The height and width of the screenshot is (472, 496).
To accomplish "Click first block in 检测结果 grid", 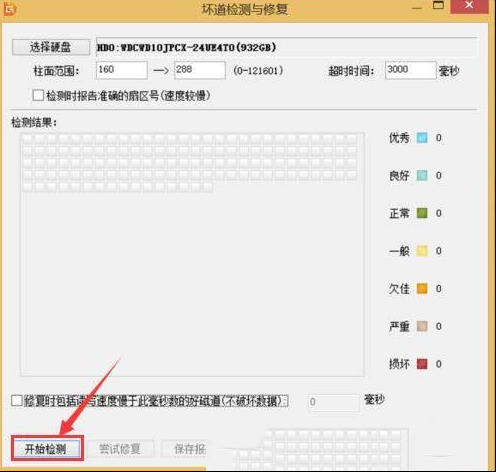I will [27, 139].
